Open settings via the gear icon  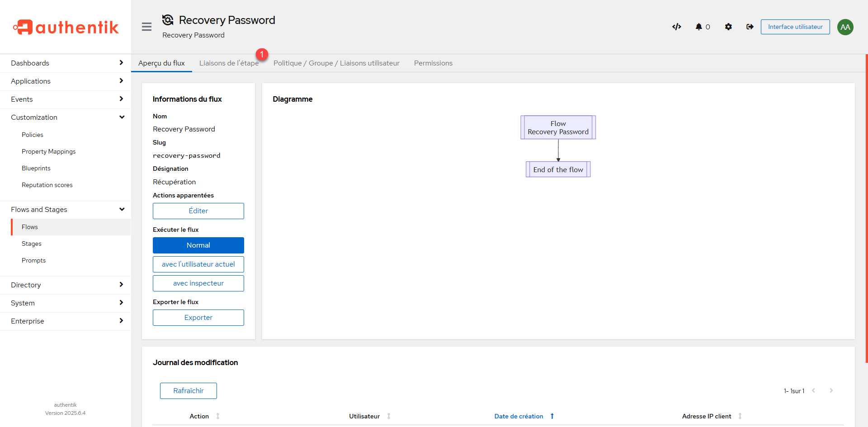(728, 27)
